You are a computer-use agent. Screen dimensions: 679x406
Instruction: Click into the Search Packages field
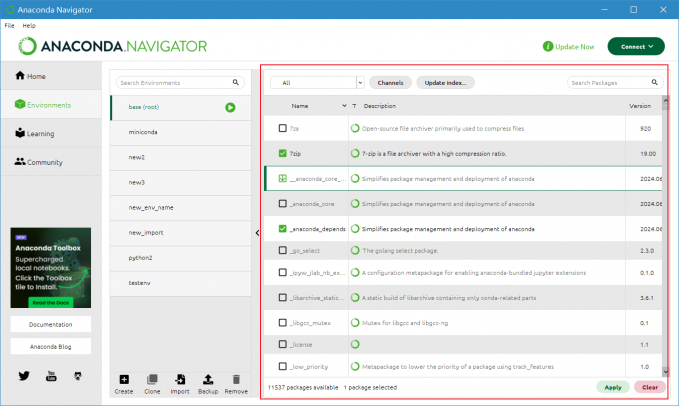(614, 82)
